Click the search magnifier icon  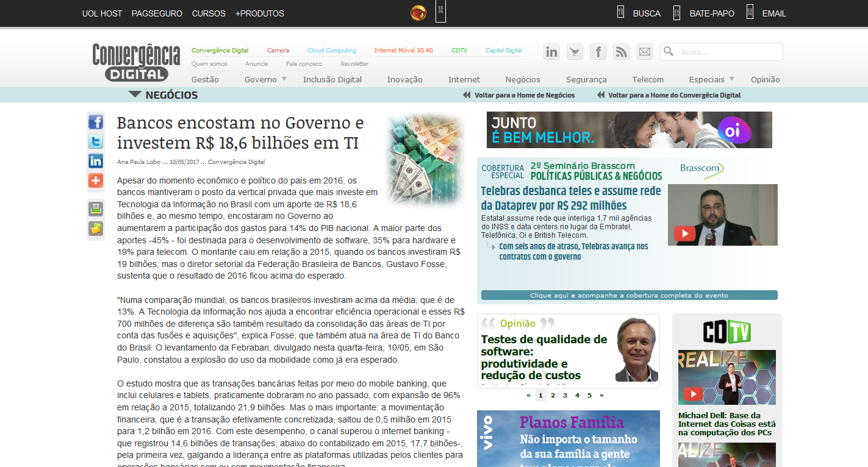[669, 51]
